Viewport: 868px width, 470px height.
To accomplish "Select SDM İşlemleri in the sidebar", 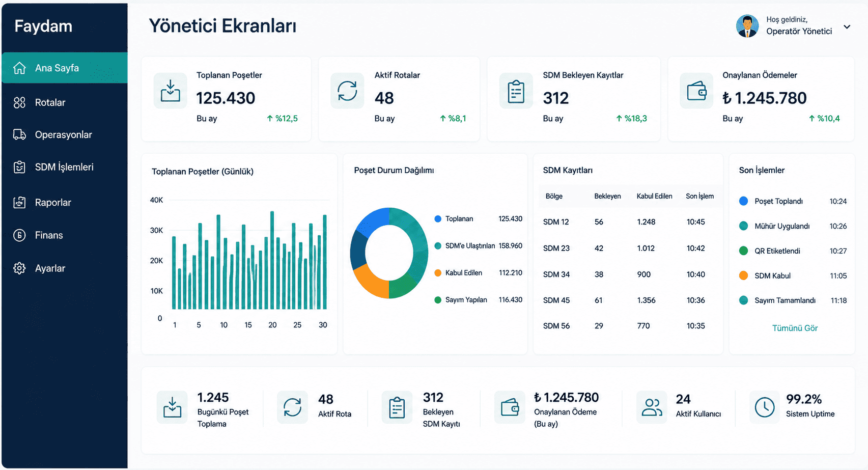I will 65,167.
